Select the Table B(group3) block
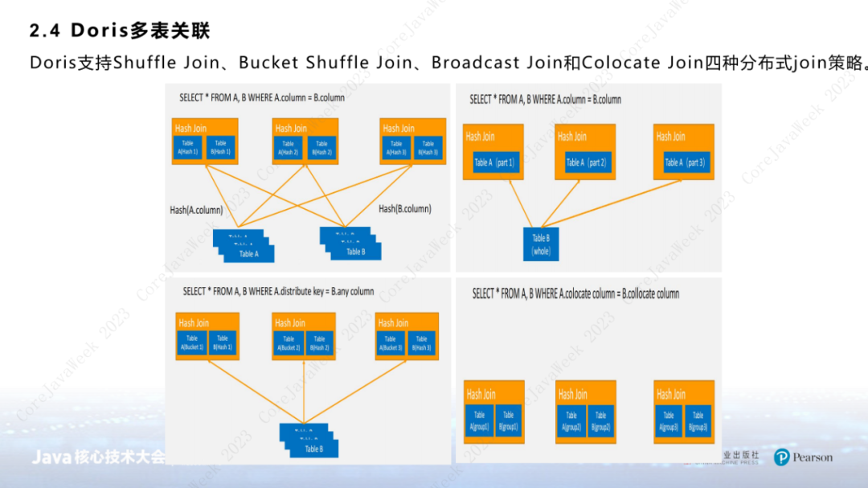 [x=698, y=420]
